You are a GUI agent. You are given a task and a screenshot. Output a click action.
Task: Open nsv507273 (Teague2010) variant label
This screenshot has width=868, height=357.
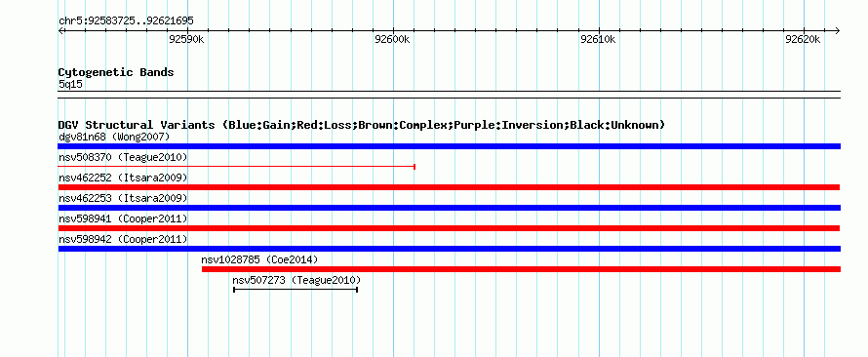click(296, 280)
